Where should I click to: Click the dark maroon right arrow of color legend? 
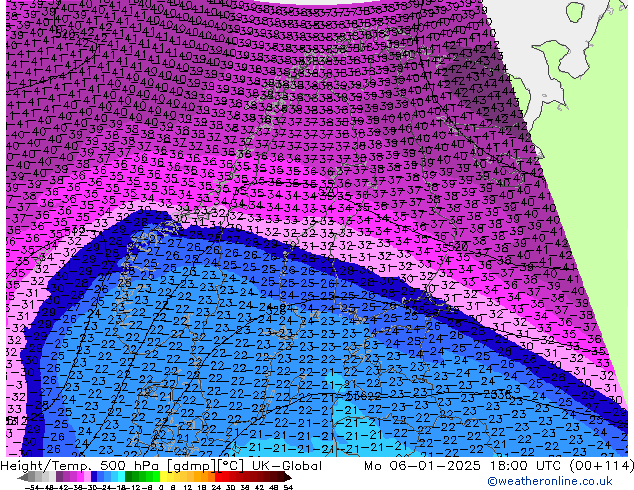pyautogui.click(x=288, y=477)
